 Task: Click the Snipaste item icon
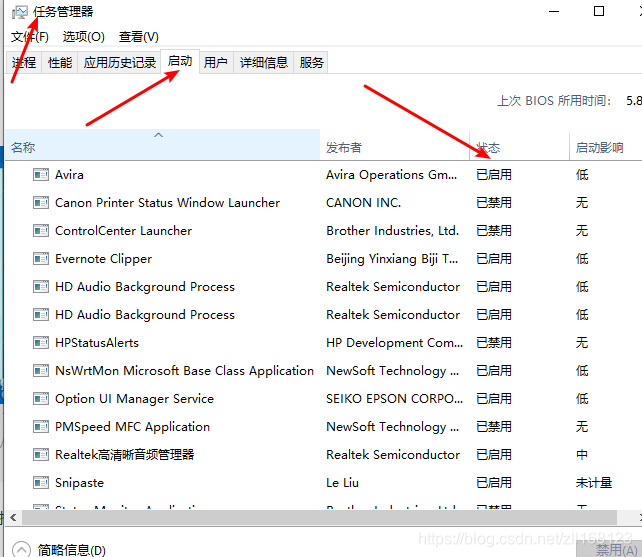click(x=41, y=483)
